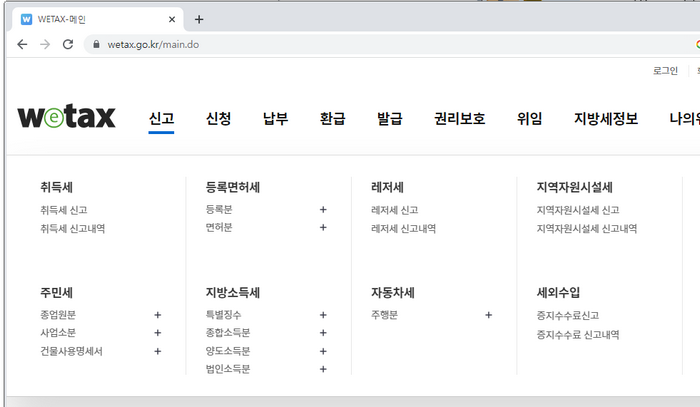Open the 신청 menu

[218, 119]
